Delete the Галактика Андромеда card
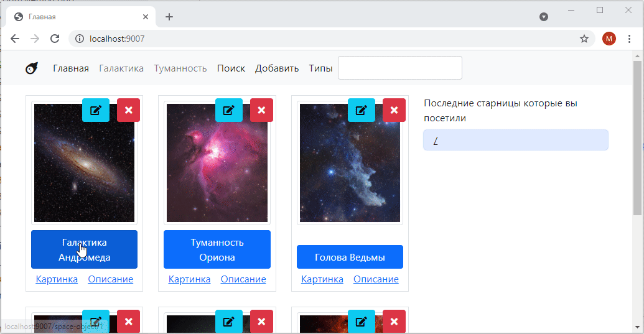The width and height of the screenshot is (644, 334). (128, 110)
